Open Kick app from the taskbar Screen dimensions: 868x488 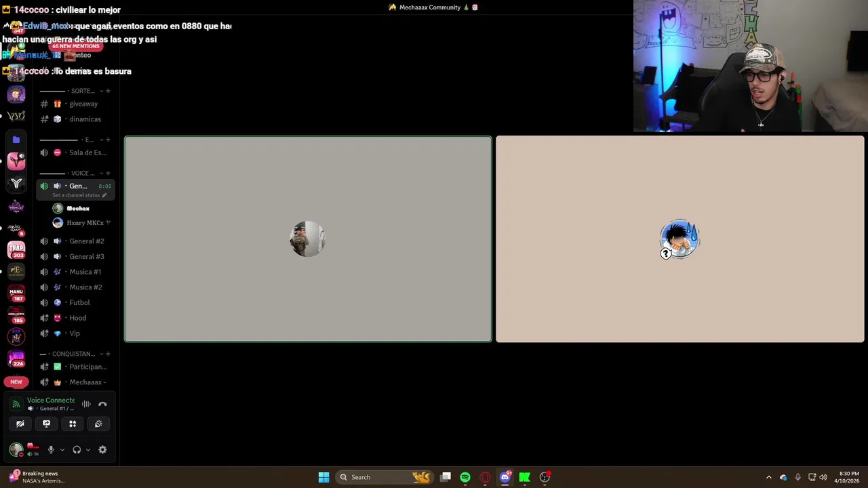[524, 477]
